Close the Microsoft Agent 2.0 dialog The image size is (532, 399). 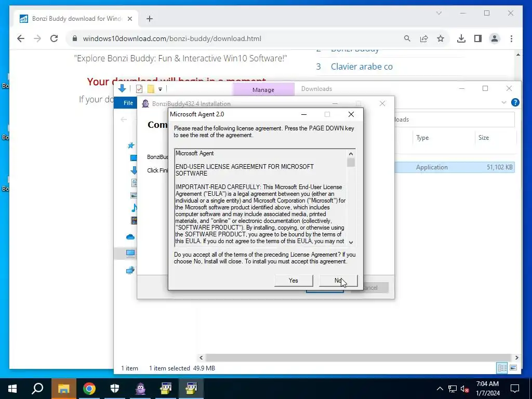(351, 114)
